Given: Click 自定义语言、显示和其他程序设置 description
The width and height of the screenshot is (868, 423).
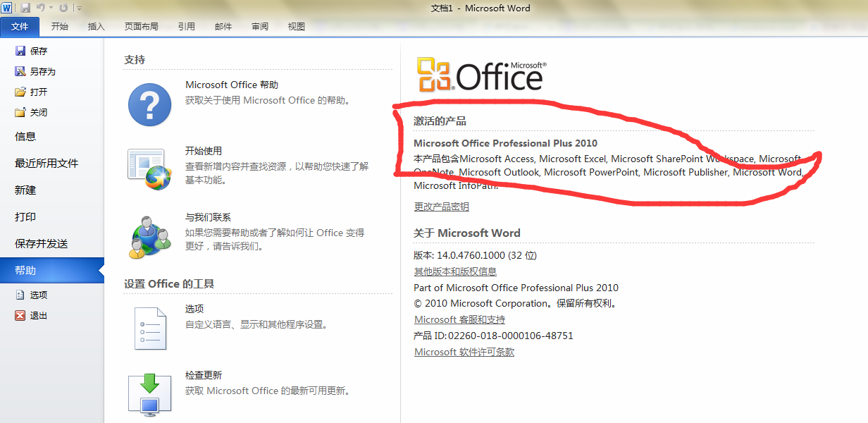Looking at the screenshot, I should (x=256, y=325).
